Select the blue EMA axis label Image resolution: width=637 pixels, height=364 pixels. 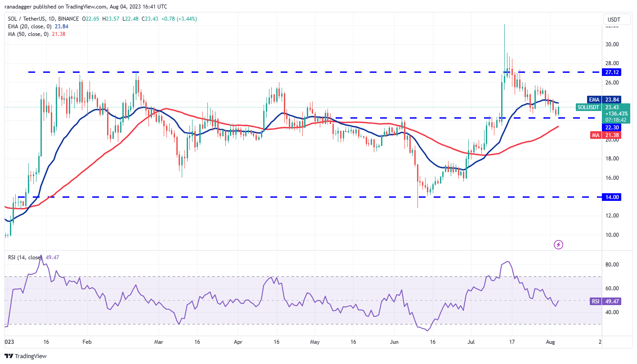[593, 100]
